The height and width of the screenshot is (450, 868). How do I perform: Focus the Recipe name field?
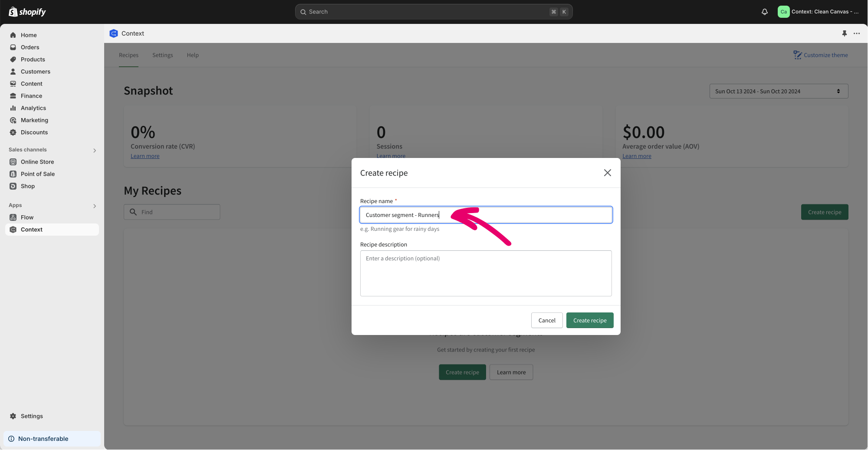click(x=486, y=215)
